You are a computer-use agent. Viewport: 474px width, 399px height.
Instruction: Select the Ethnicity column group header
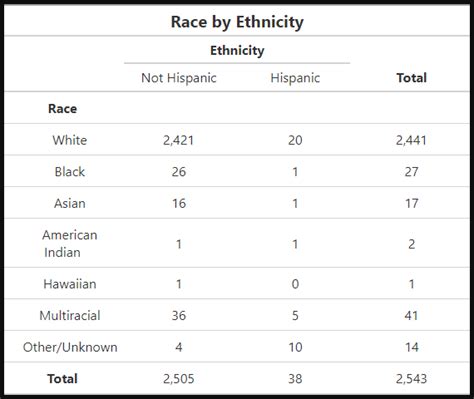point(237,51)
